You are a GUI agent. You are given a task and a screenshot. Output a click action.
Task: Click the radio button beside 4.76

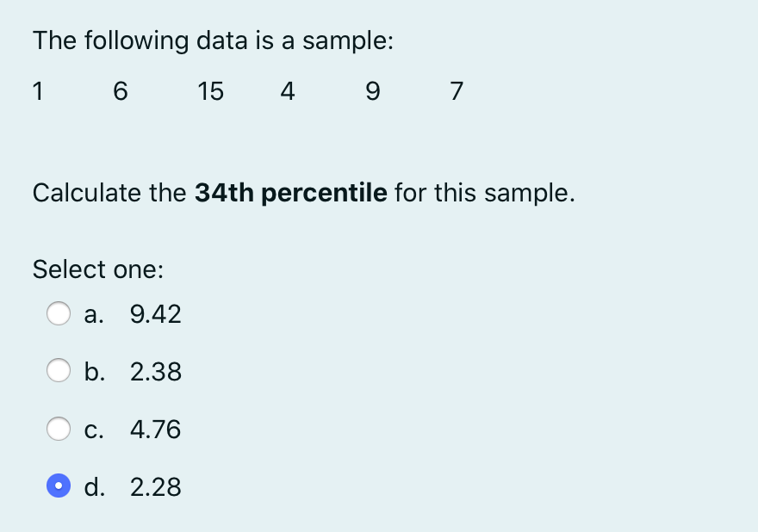[59, 429]
